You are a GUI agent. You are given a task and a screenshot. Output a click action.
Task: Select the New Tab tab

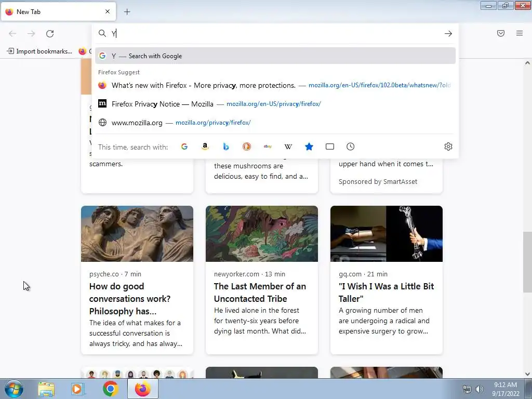coord(59,11)
